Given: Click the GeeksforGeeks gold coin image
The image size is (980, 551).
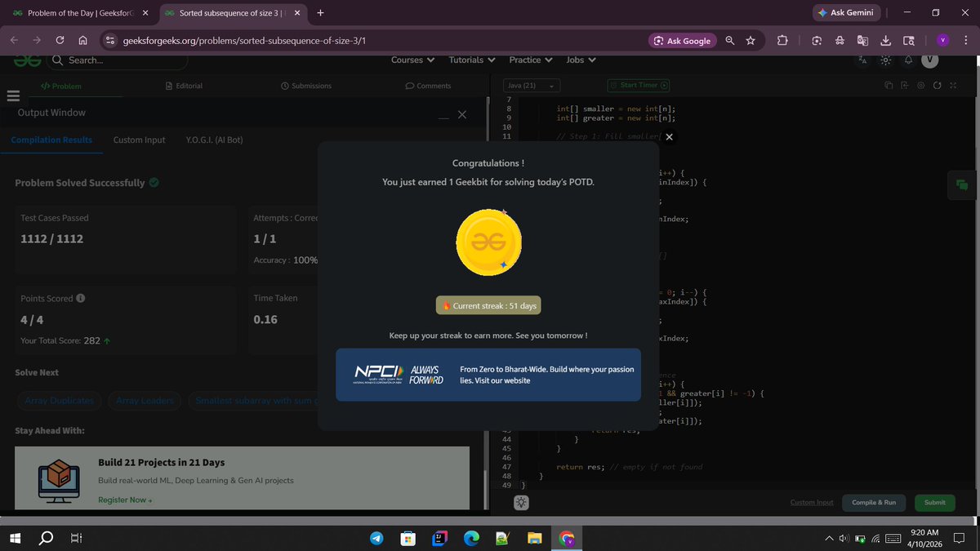Looking at the screenshot, I should click(x=488, y=242).
